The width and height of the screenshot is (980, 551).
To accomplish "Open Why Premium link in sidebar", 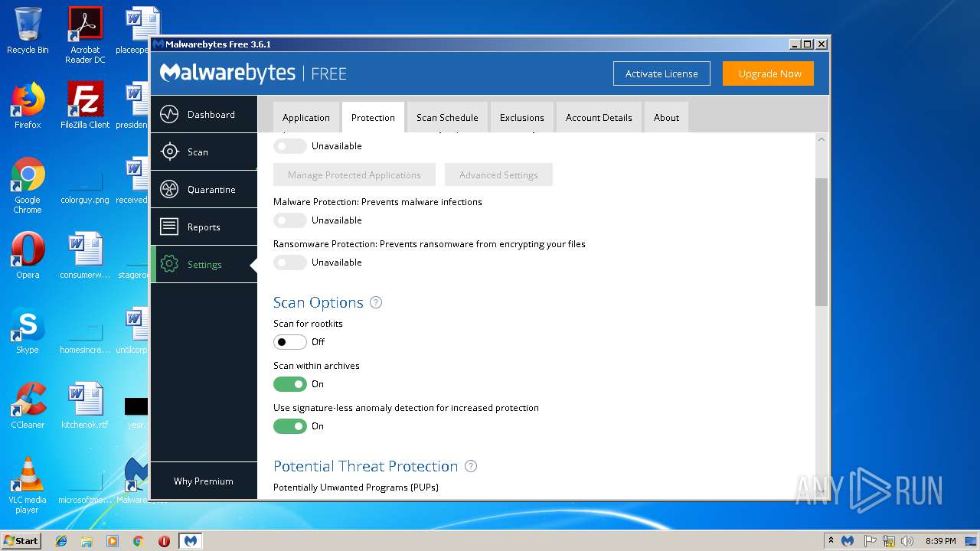I will pos(204,481).
